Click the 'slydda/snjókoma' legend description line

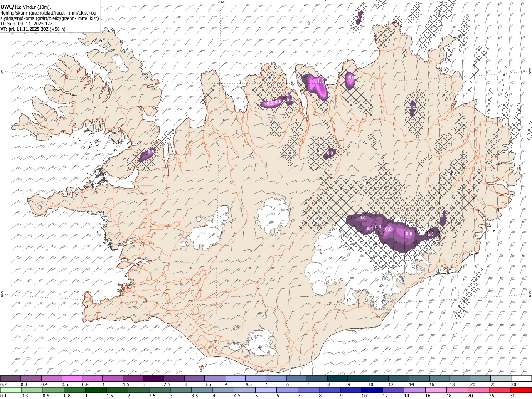(x=49, y=18)
